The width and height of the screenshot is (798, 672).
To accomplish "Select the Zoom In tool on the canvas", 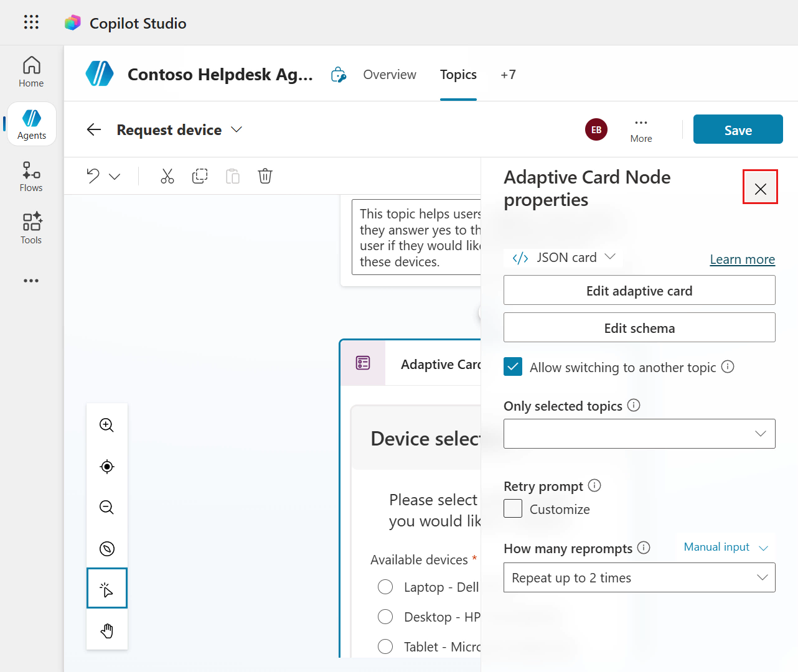I will tap(106, 425).
